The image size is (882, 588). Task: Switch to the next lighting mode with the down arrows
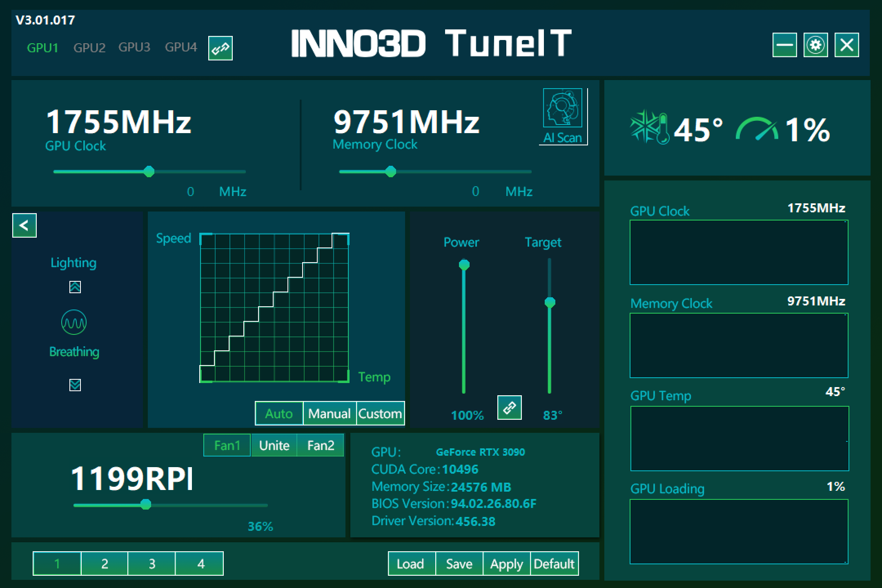click(x=75, y=385)
